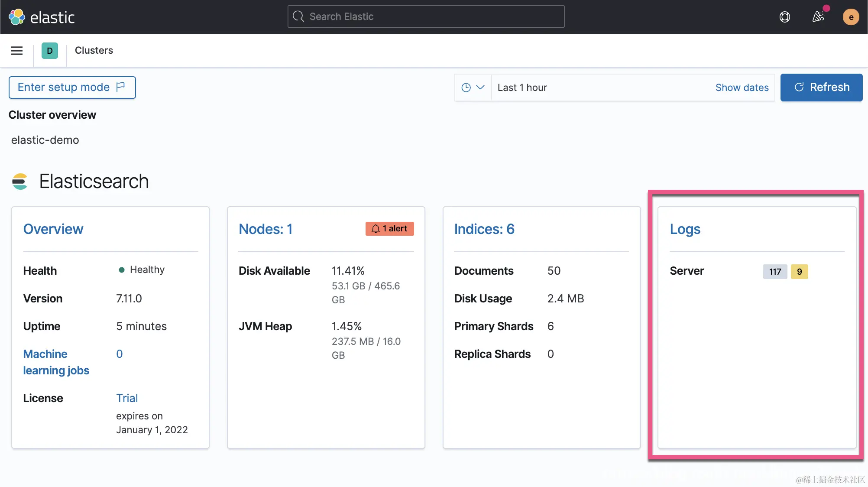The width and height of the screenshot is (868, 487).
Task: Open the Indices: 6 link
Action: click(x=484, y=229)
